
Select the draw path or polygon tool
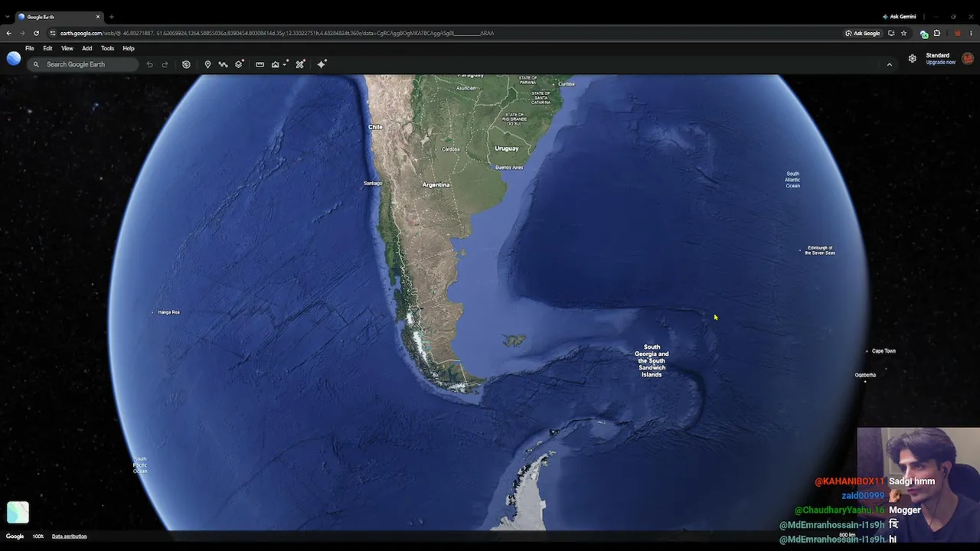tap(223, 64)
